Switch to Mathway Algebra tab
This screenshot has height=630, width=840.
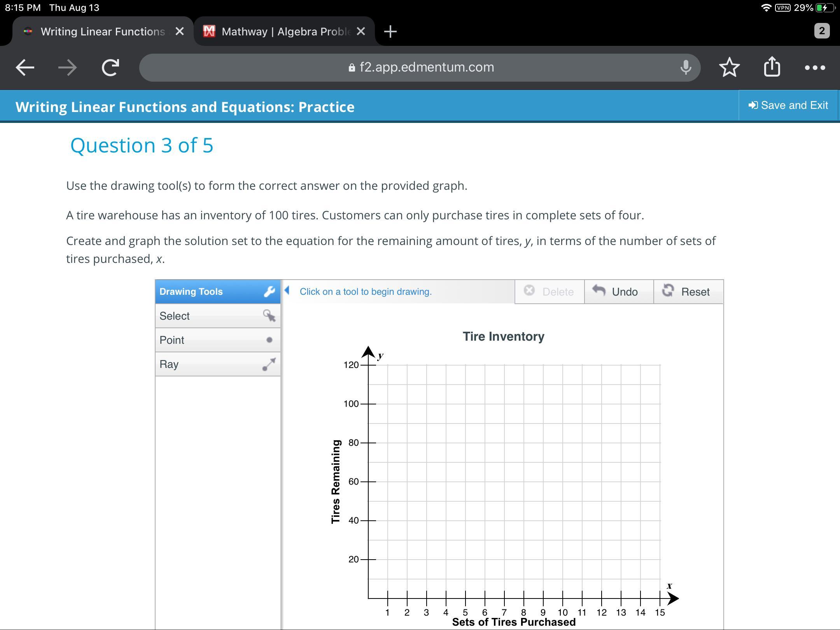[280, 31]
